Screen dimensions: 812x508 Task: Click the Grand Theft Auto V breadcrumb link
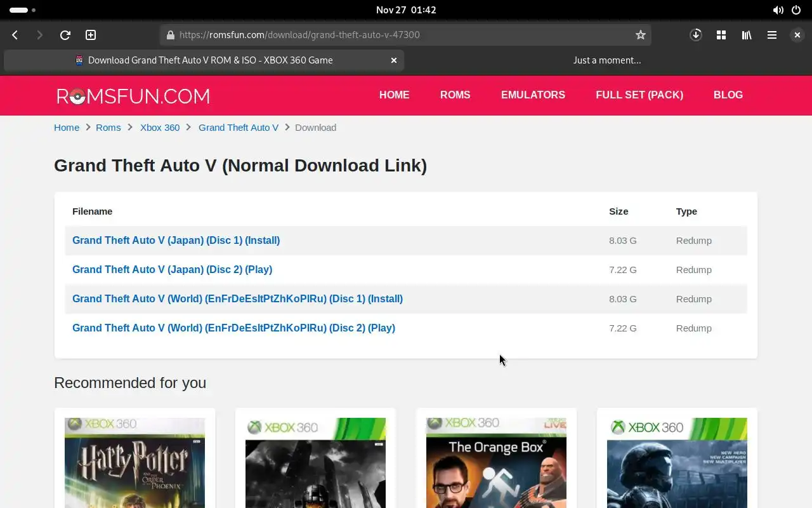239,128
